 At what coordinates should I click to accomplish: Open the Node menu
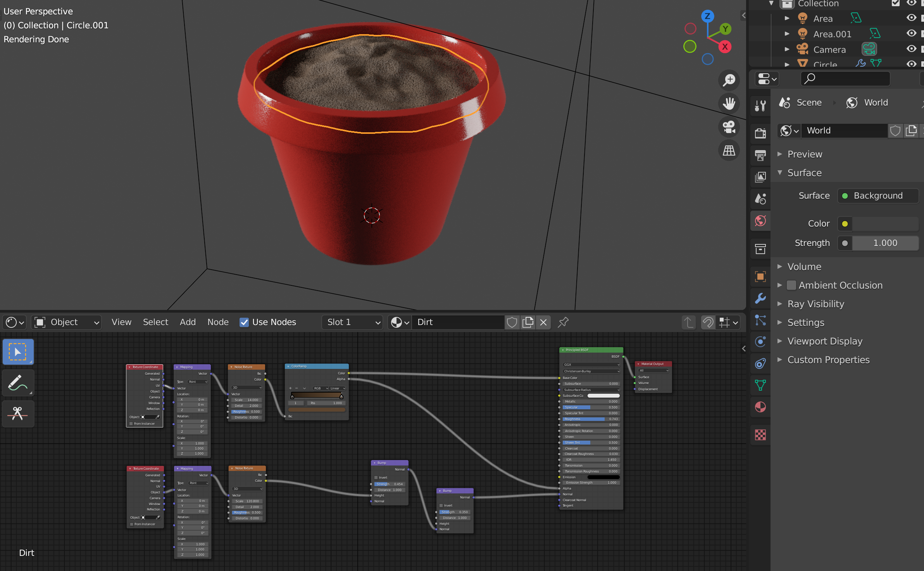[x=218, y=322]
